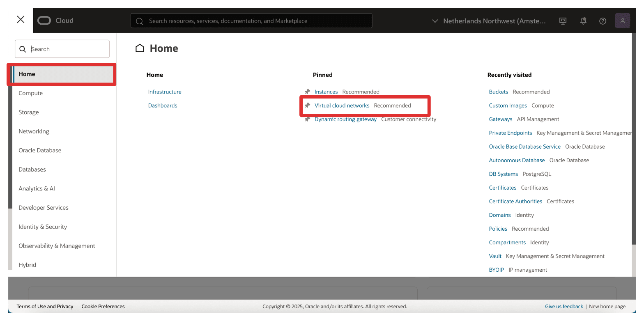Open the pinned Dynamic routing gateway link

point(345,119)
